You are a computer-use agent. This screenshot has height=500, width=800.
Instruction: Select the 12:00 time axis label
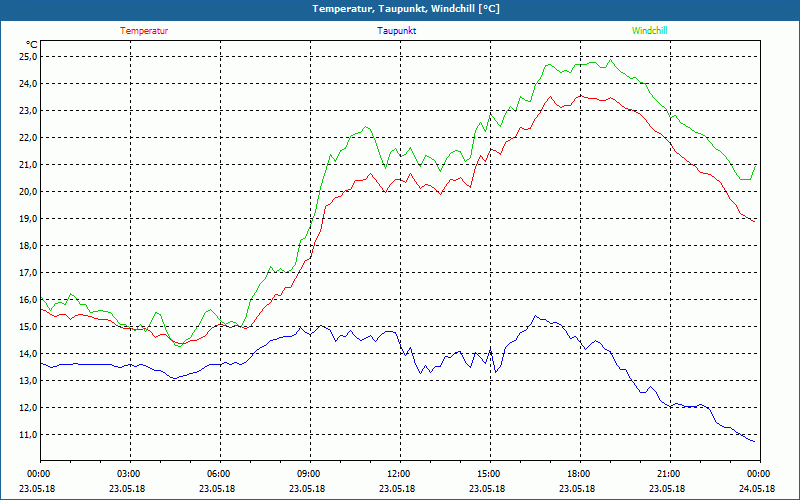tap(397, 474)
